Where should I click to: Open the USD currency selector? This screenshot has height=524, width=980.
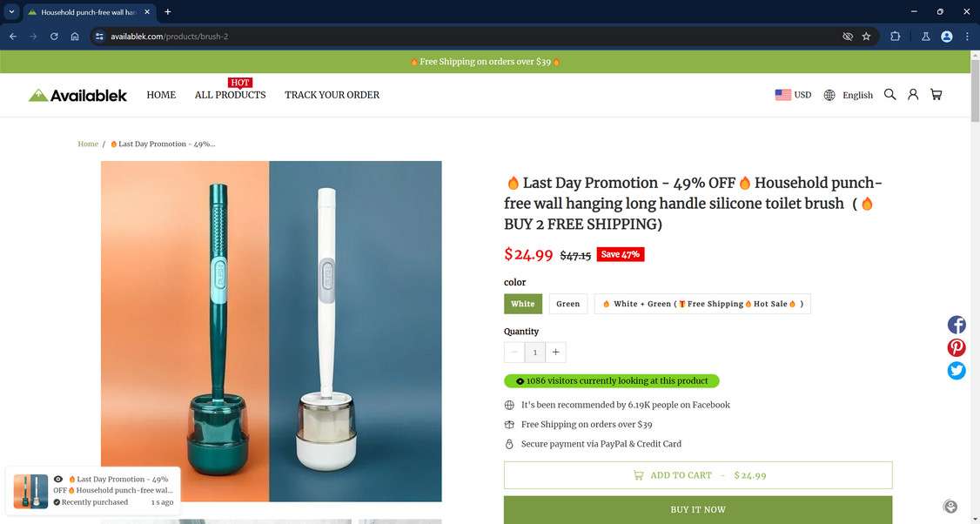click(x=793, y=95)
